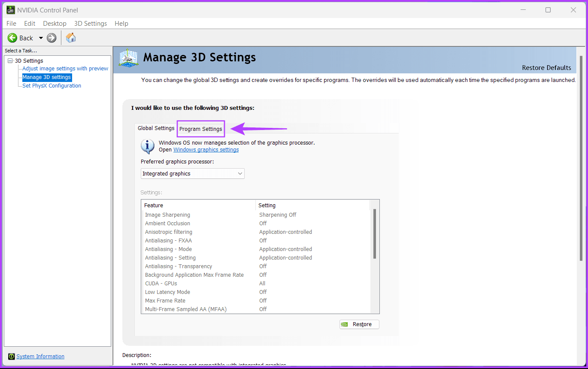Switch to the Global Settings tab
Screen dimensions: 588x369
coord(156,128)
